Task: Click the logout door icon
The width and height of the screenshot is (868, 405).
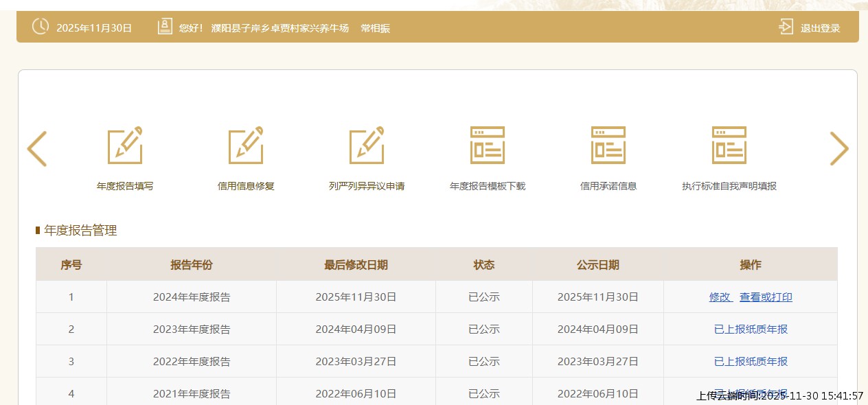Action: click(x=786, y=27)
